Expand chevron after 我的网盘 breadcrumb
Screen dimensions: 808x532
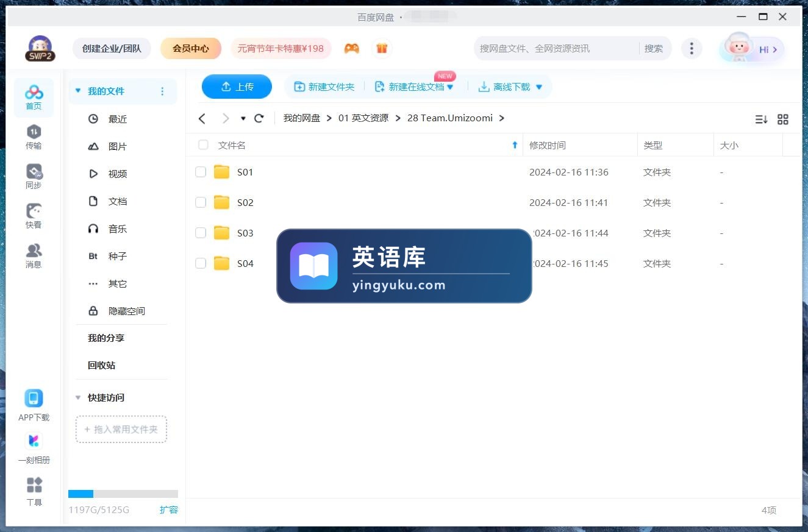pos(329,118)
